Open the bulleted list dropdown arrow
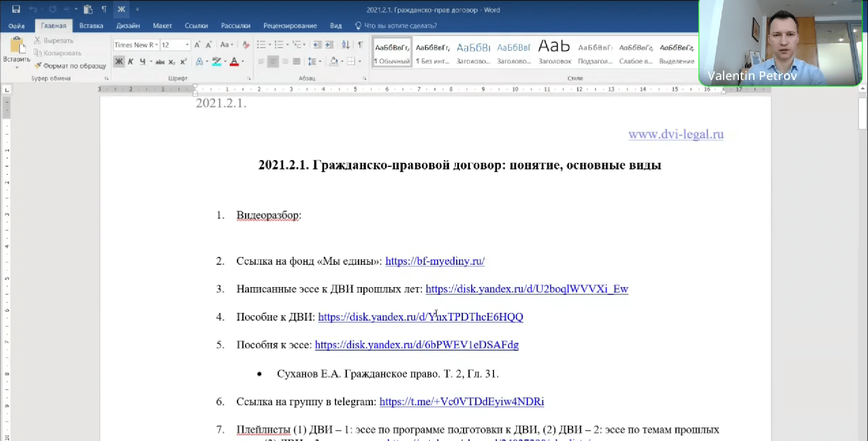Viewport: 868px width, 441px height. coord(269,45)
